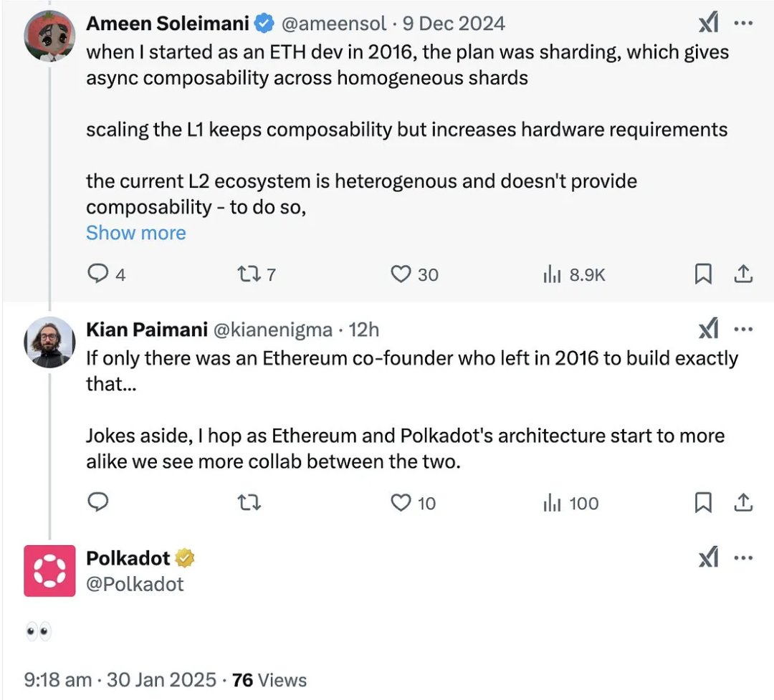
Task: Retweet Ameen Soleimani's post
Action: coord(249,274)
